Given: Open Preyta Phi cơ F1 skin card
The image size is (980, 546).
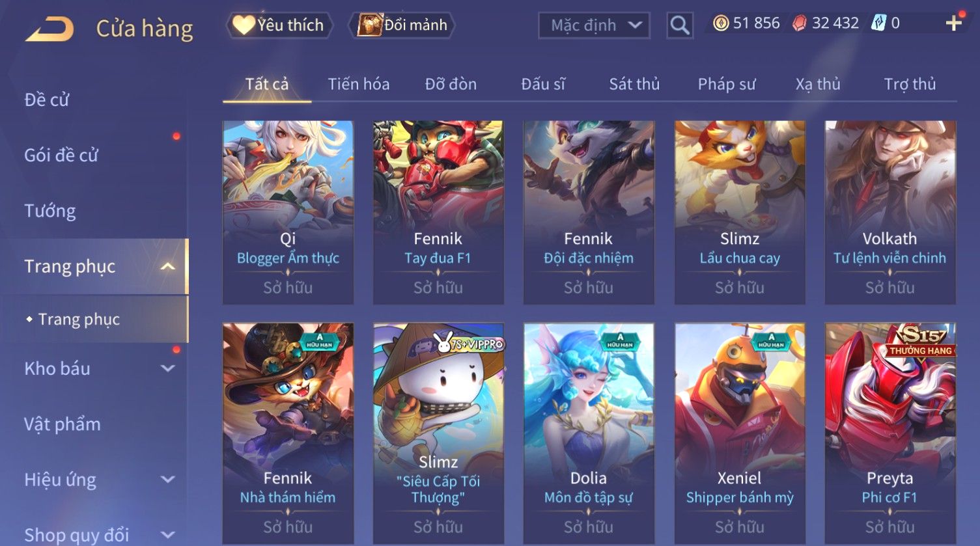Looking at the screenshot, I should [890, 433].
